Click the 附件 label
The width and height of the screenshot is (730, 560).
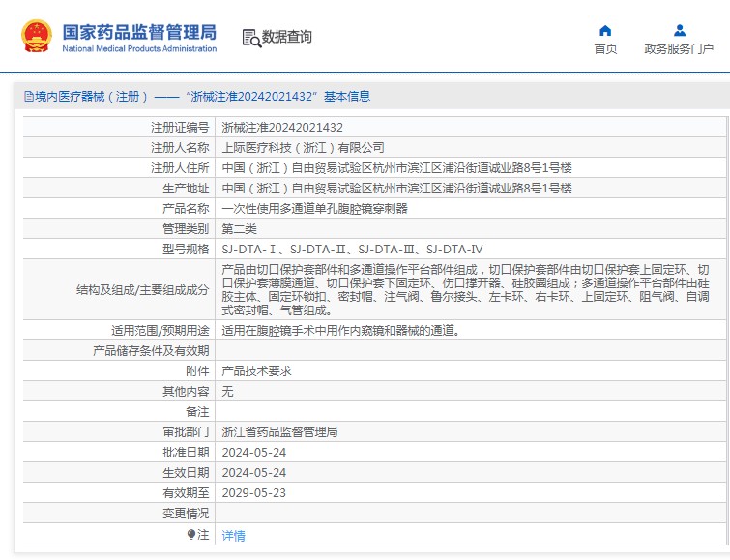click(x=197, y=370)
